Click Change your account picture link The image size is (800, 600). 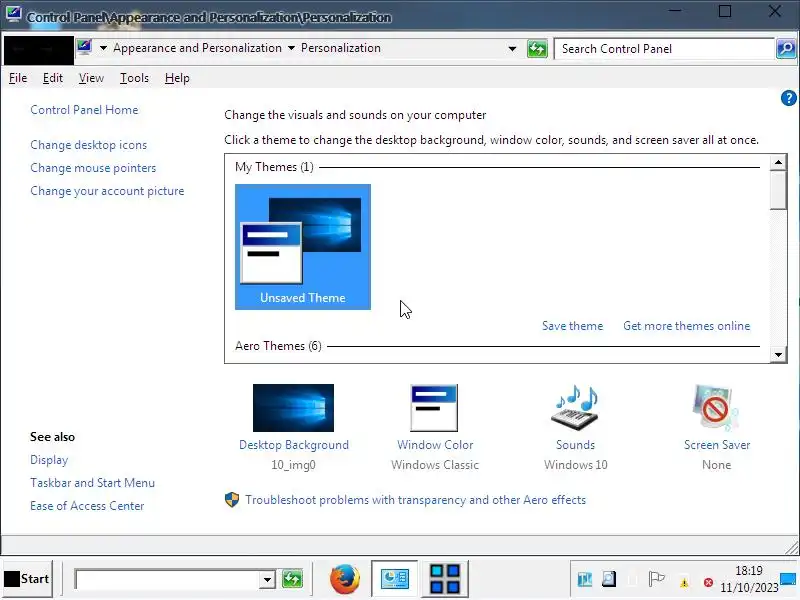pos(107,191)
